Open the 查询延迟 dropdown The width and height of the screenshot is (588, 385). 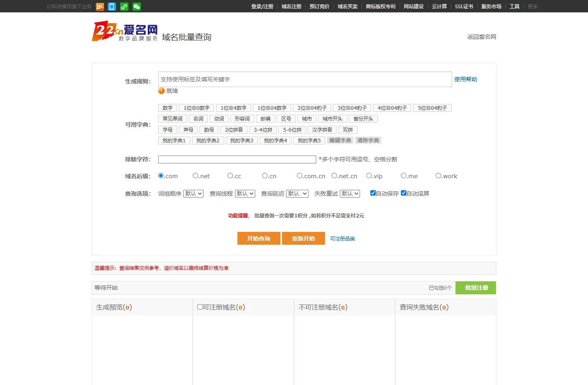(297, 194)
